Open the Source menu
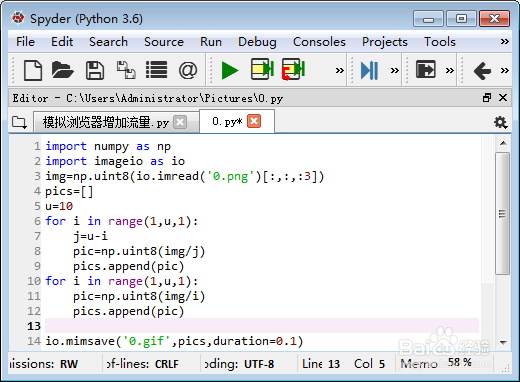 pos(164,42)
